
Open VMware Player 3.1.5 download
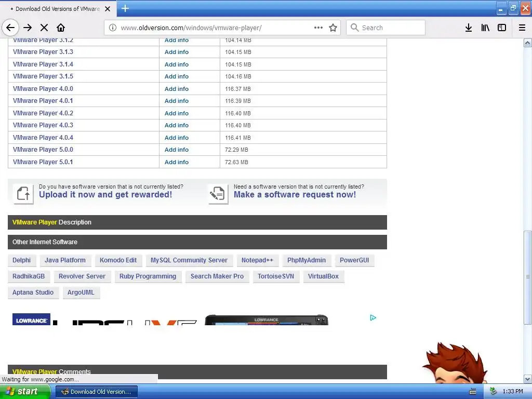point(43,76)
